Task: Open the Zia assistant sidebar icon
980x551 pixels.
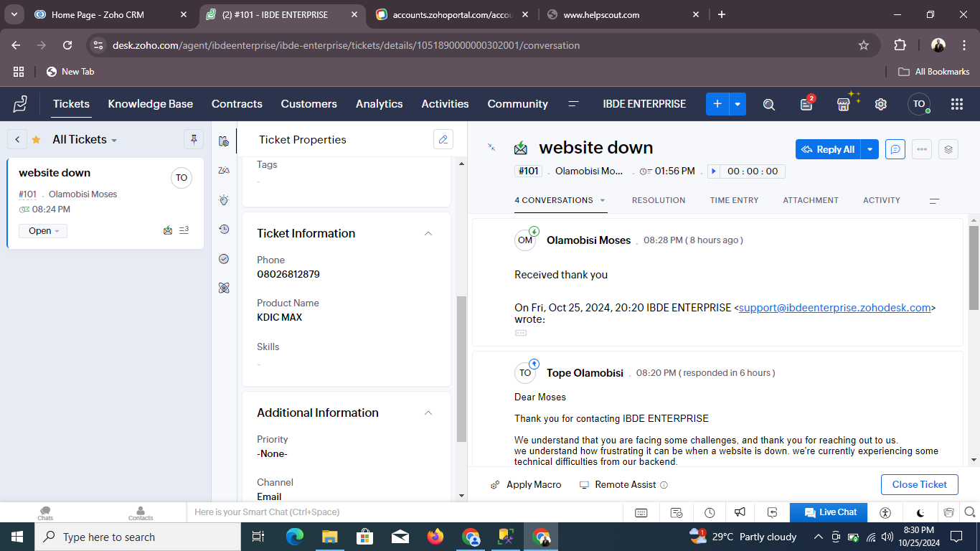Action: pyautogui.click(x=224, y=170)
